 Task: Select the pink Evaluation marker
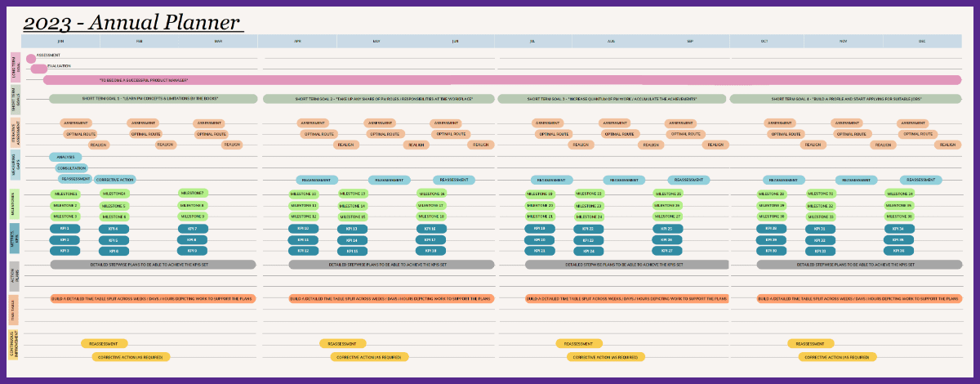[38, 69]
